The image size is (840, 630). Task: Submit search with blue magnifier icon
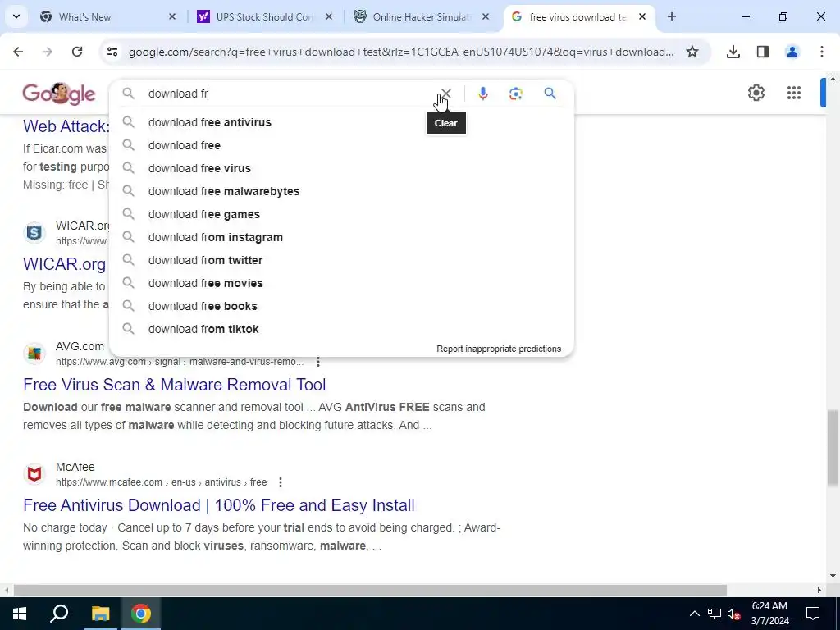tap(550, 94)
